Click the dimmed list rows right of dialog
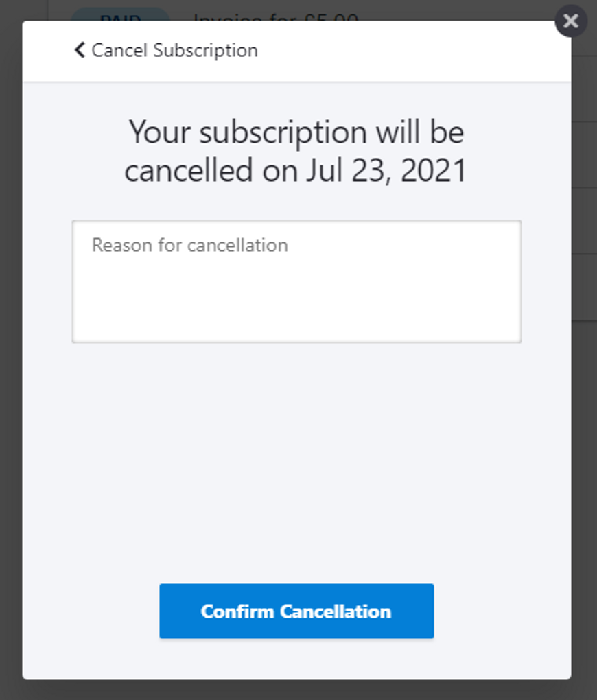This screenshot has height=700, width=597. coord(584,187)
